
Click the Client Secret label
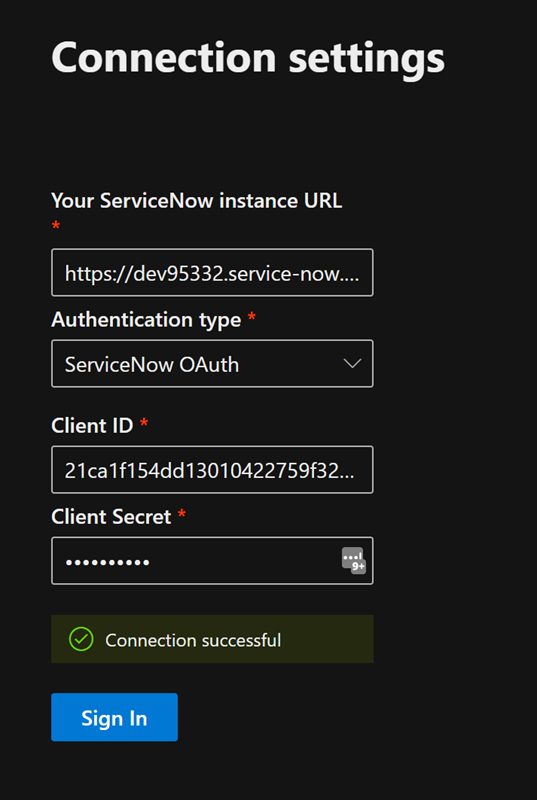click(111, 517)
